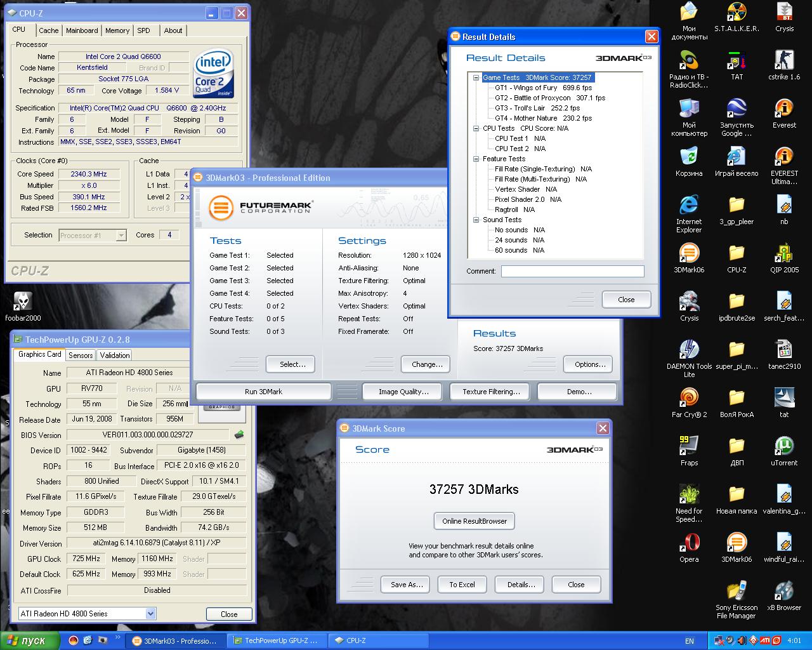Switch to the Cache tab in CPU-Z
Viewport: 812px width, 650px height.
click(48, 30)
